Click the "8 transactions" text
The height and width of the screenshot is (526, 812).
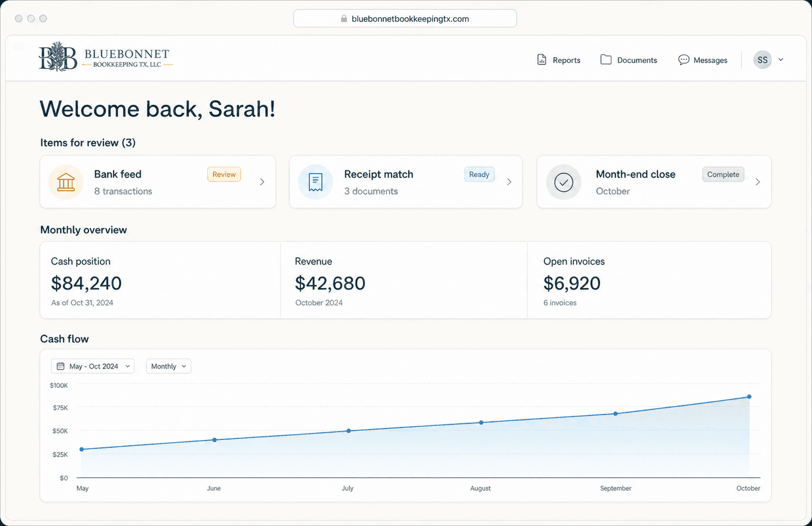[x=123, y=191]
